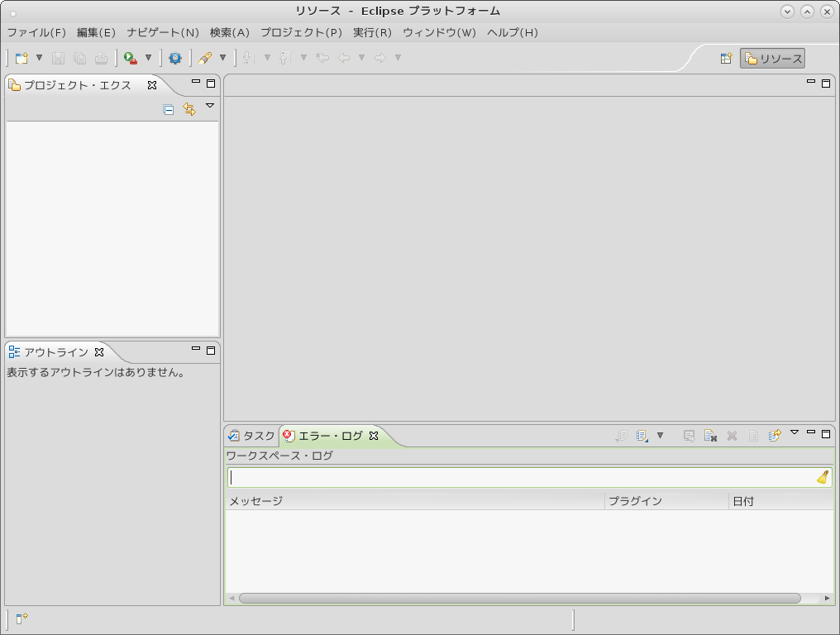Screen dimensions: 840x635
Task: Minimize the アウトライン panel
Action: [x=196, y=349]
